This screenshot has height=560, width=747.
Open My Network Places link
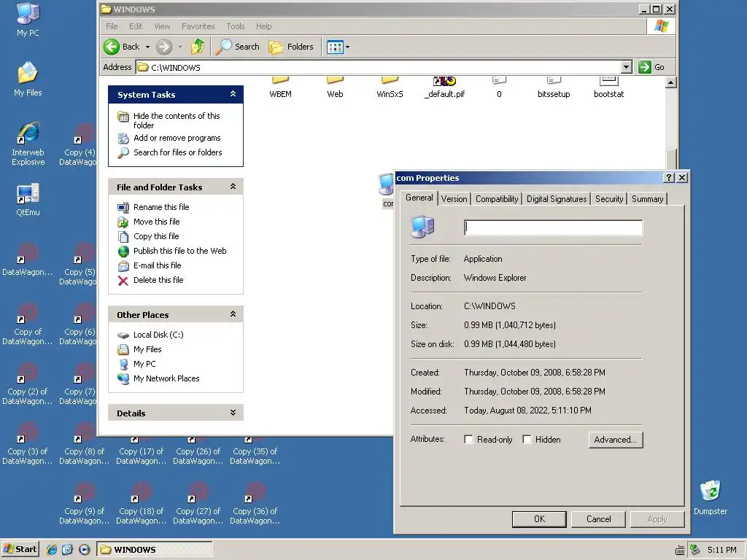pos(166,378)
